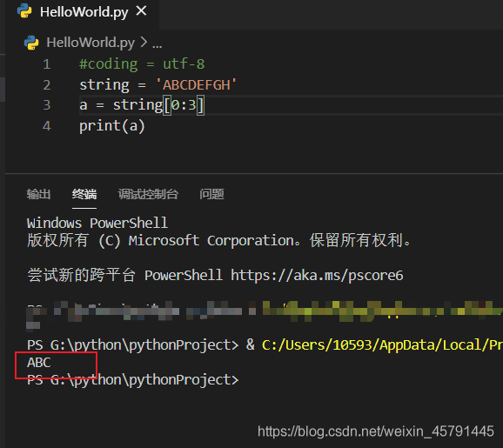This screenshot has height=448, width=503.
Task: Click the 'ABC' terminal output
Action: [39, 363]
